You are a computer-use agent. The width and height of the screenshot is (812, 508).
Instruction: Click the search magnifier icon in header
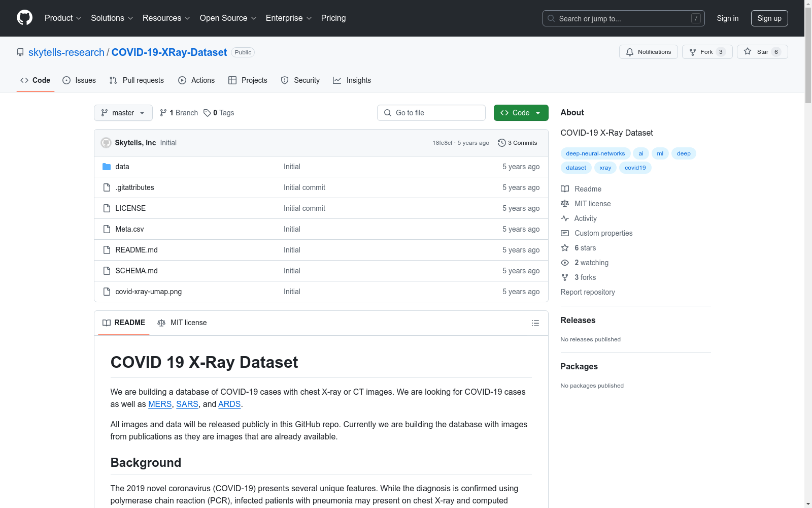551,18
